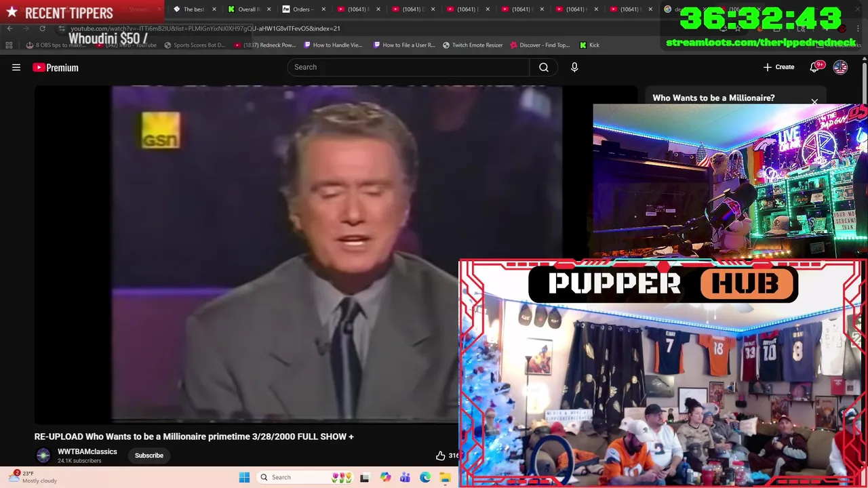Focus the YouTube search field
The height and width of the screenshot is (488, 868).
pos(408,67)
